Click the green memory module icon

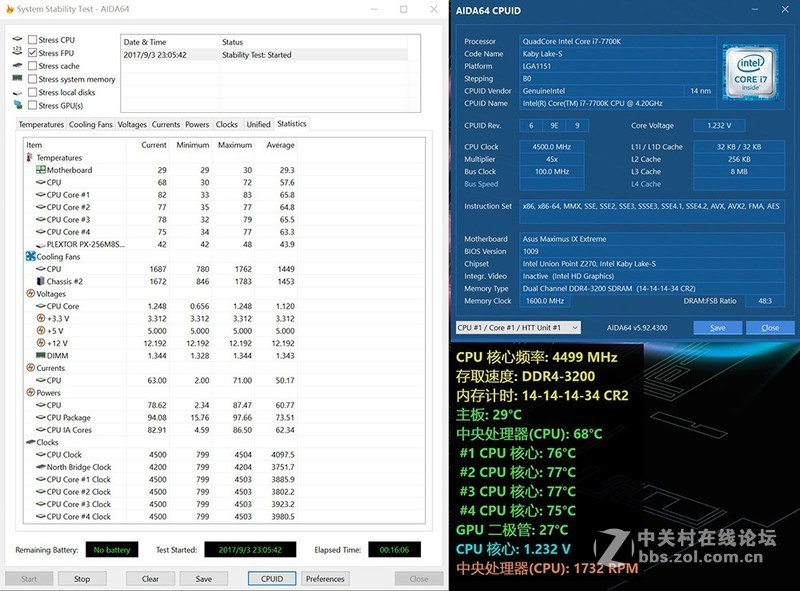(17, 78)
